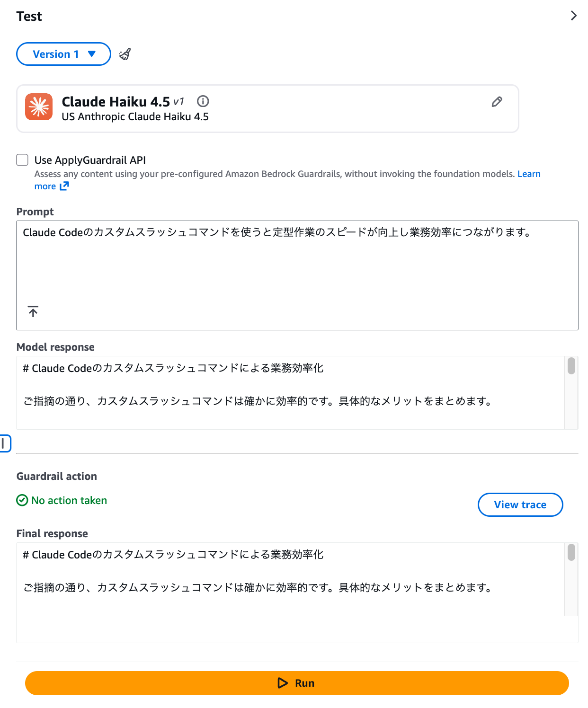The image size is (588, 708).
Task: Click the external link icon after more
Action: pyautogui.click(x=64, y=186)
